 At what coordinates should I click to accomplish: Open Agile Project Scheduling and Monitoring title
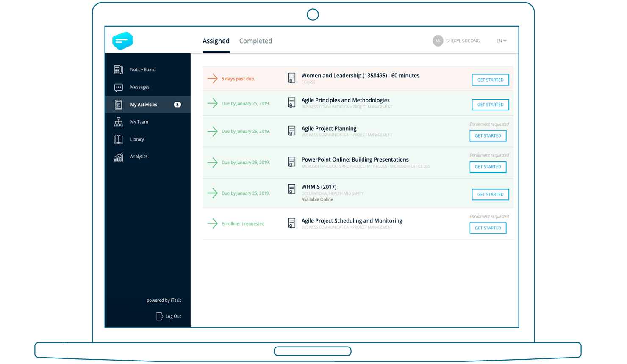tap(352, 221)
